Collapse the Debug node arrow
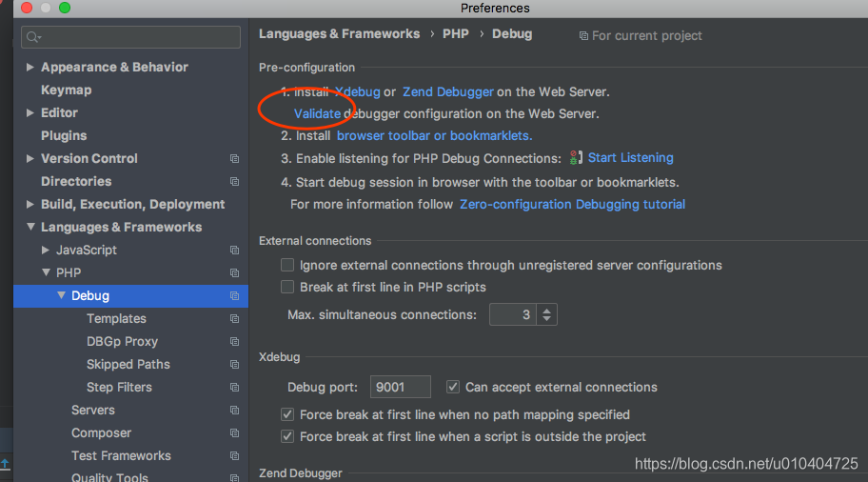This screenshot has width=868, height=482. click(61, 295)
